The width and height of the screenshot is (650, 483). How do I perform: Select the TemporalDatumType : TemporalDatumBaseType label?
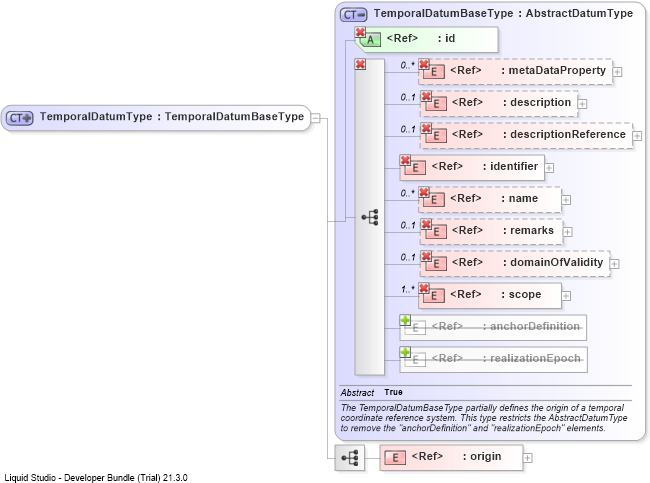click(x=172, y=117)
